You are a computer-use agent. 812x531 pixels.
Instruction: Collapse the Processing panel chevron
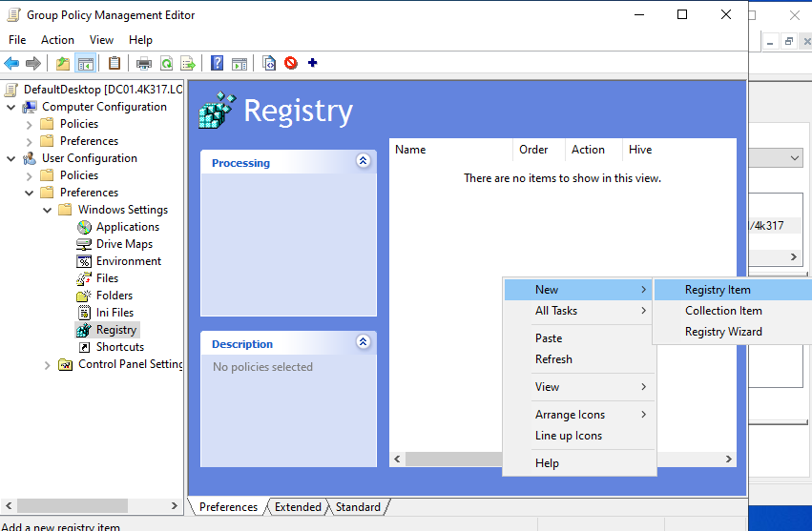[363, 161]
